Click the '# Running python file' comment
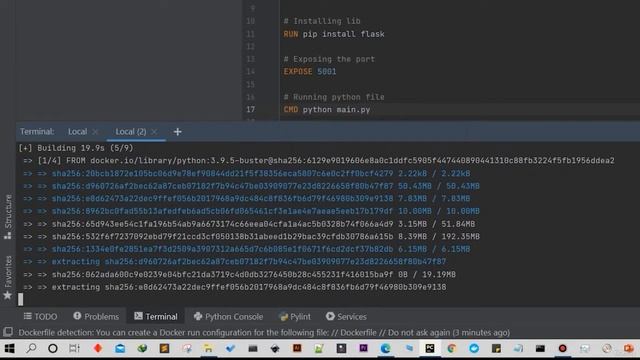The height and width of the screenshot is (360, 640). (334, 97)
